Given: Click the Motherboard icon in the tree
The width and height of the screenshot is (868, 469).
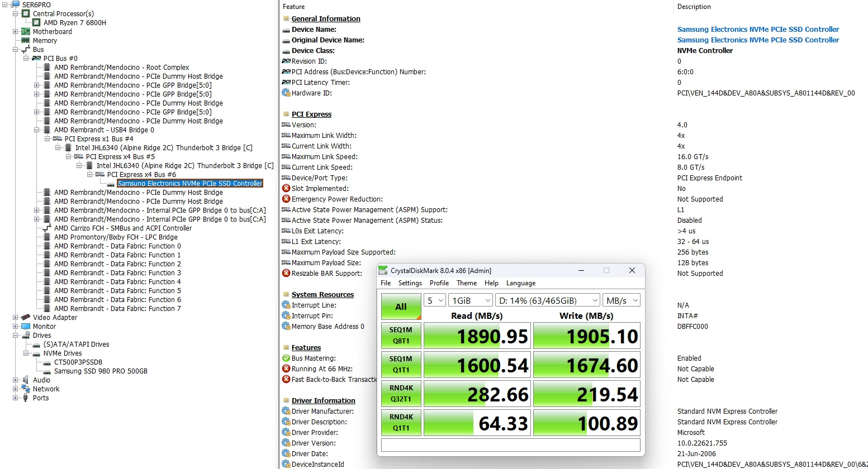Looking at the screenshot, I should [x=26, y=31].
